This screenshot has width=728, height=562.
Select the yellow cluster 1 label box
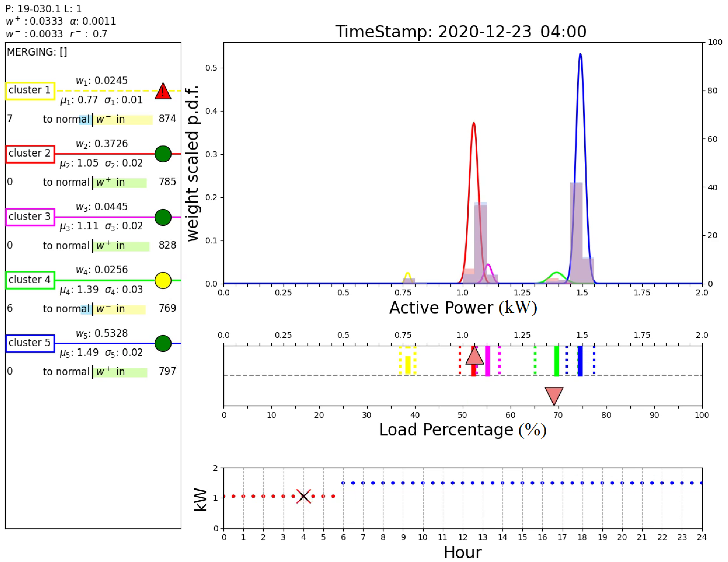pos(30,91)
